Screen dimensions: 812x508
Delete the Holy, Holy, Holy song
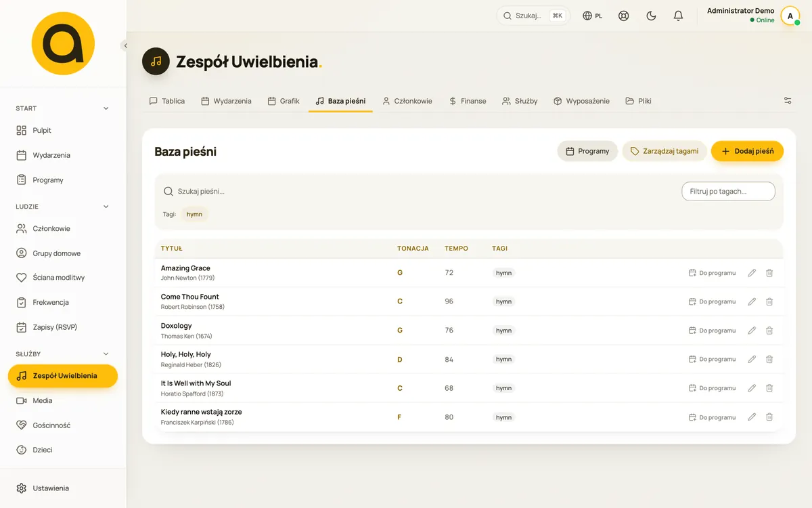pyautogui.click(x=769, y=359)
